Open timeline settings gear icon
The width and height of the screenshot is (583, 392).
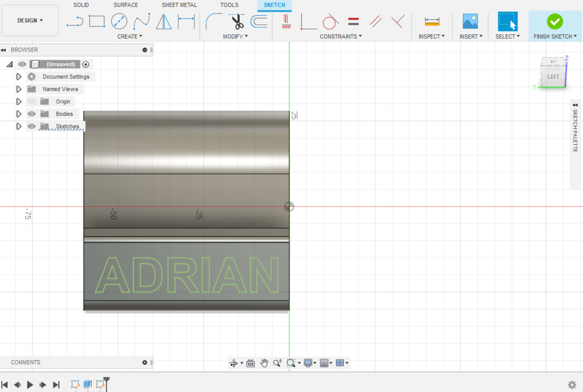572,385
